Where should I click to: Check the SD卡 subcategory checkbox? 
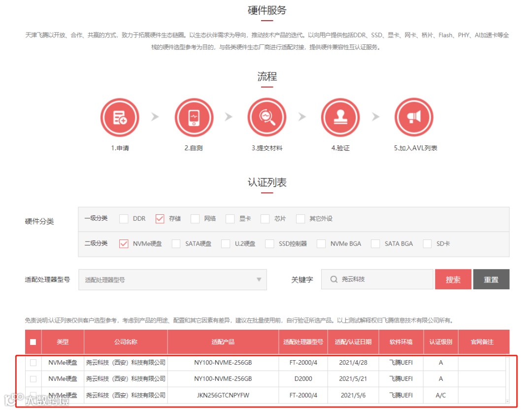(x=428, y=244)
